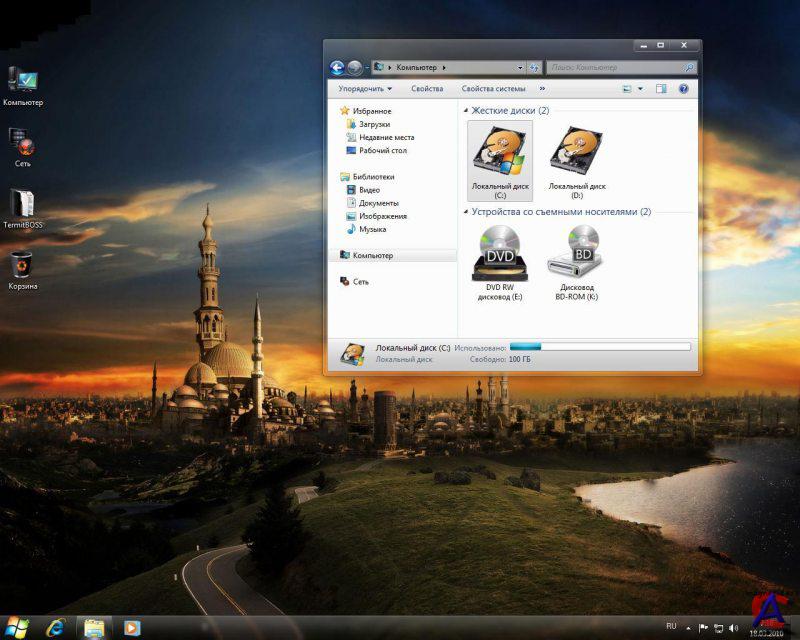The width and height of the screenshot is (800, 640).
Task: Go to Загрузки in the sidebar
Action: coord(374,124)
